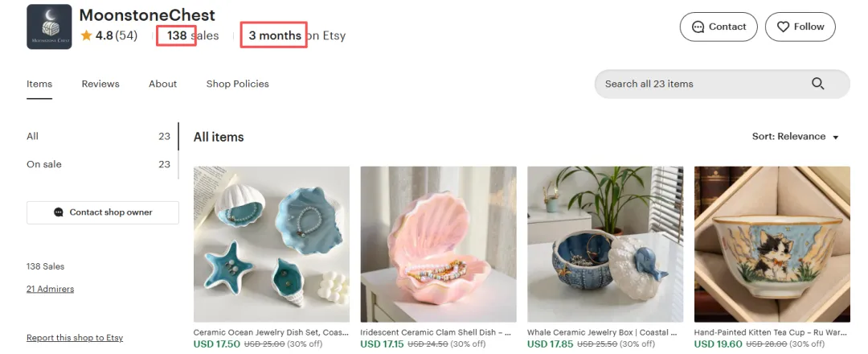Select the All category filter
This screenshot has width=868, height=354.
(99, 136)
